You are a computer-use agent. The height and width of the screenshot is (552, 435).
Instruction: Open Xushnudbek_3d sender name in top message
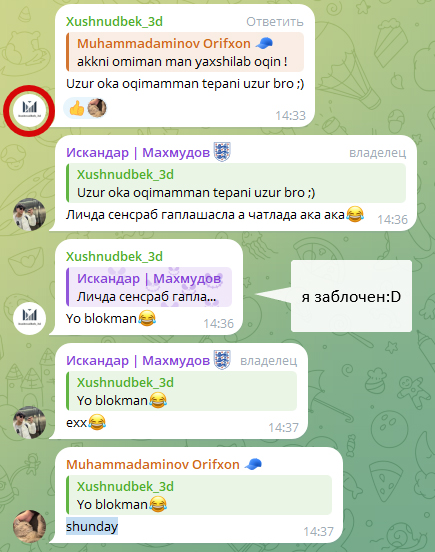click(x=114, y=21)
